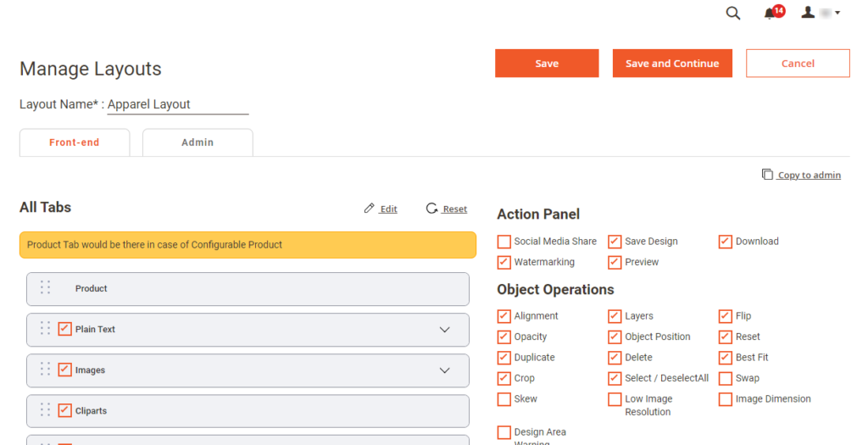868x445 pixels.
Task: Click the Cancel button
Action: click(x=798, y=64)
